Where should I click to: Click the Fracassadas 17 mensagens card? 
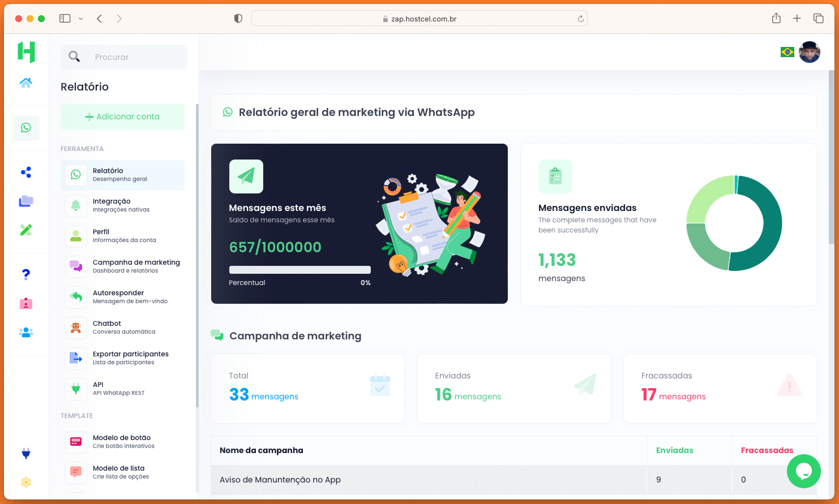tap(720, 389)
